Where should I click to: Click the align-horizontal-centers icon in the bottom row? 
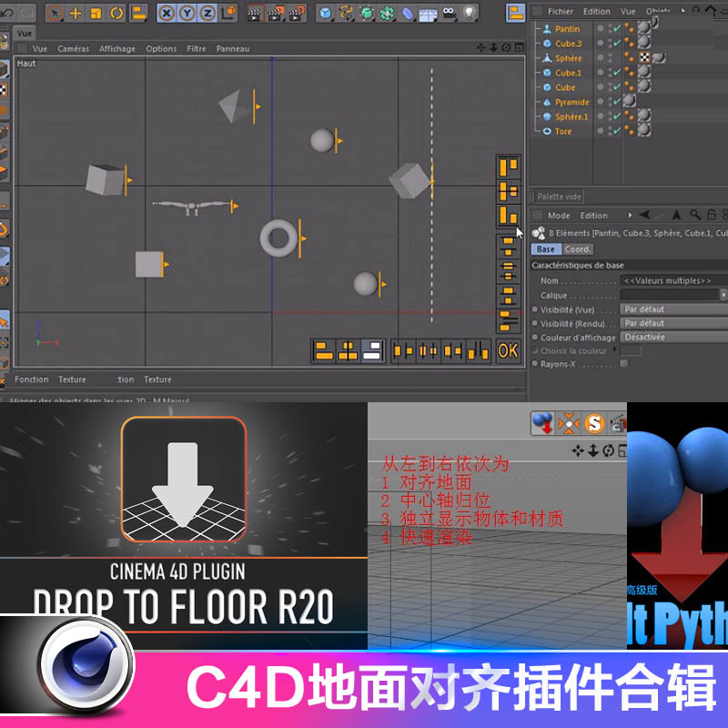[x=348, y=350]
